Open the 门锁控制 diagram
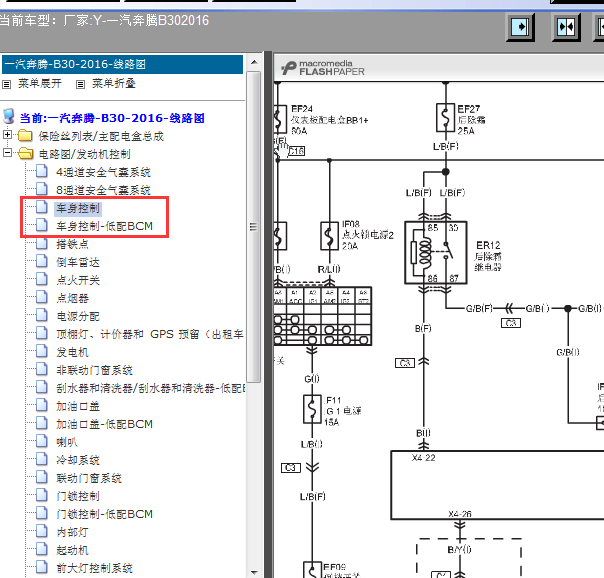The height and width of the screenshot is (578, 604). 78,496
